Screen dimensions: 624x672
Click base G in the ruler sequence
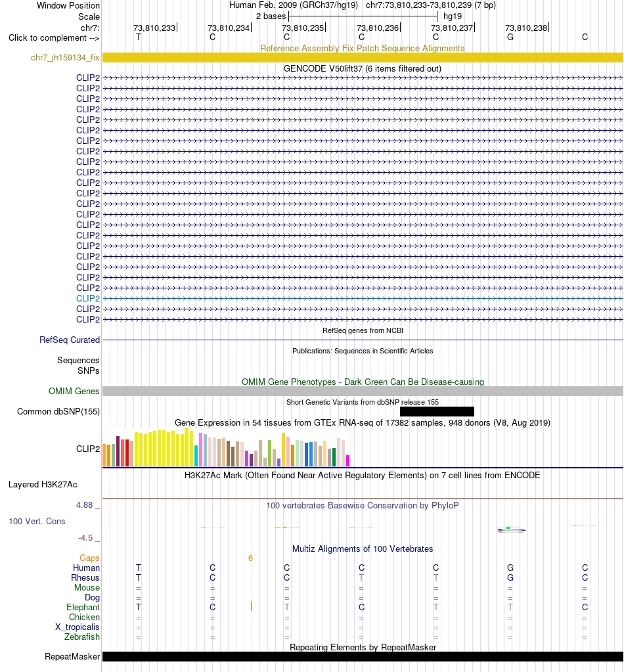click(510, 37)
